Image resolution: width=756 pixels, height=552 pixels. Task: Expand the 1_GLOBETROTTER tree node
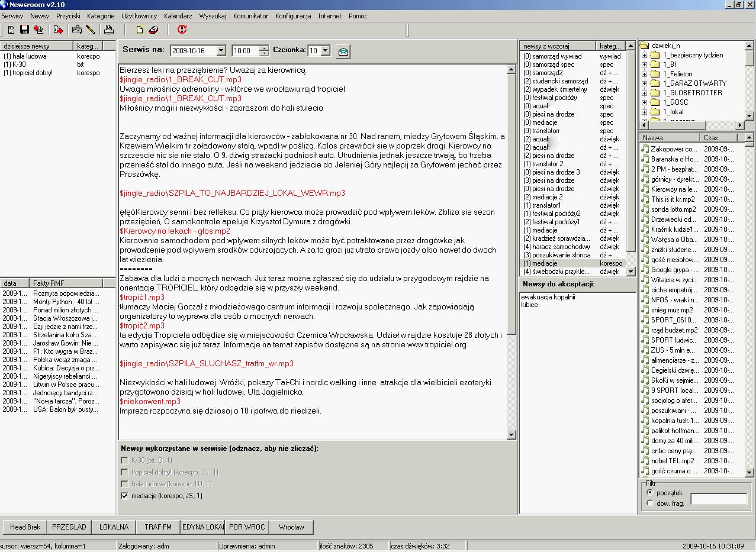coord(644,93)
